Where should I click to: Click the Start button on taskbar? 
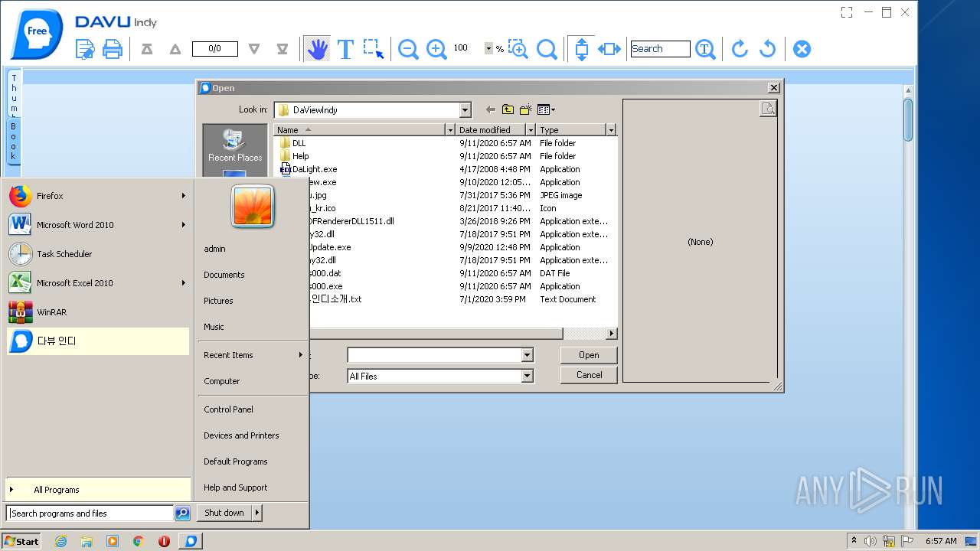tap(21, 541)
